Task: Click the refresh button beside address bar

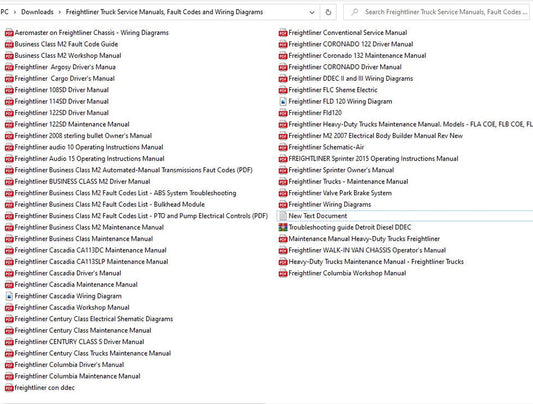Action: click(328, 12)
